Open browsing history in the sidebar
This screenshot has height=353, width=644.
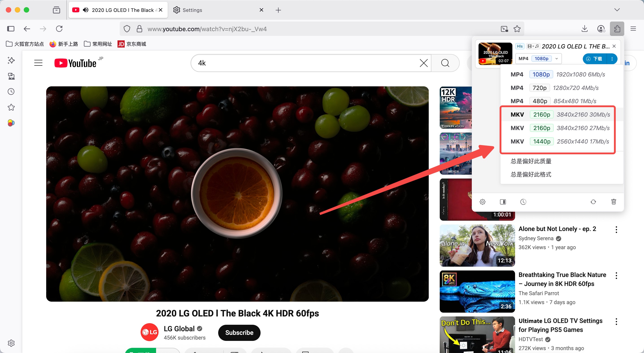11,92
